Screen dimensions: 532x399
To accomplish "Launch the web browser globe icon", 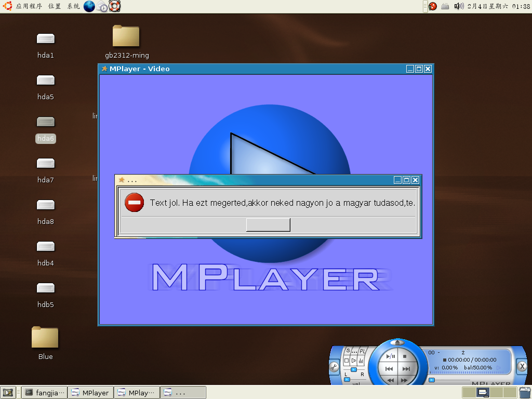I will pyautogui.click(x=89, y=6).
